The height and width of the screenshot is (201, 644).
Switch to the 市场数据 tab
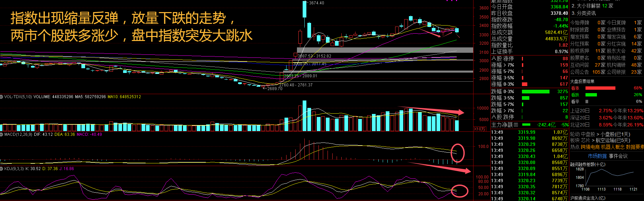tap(597, 156)
